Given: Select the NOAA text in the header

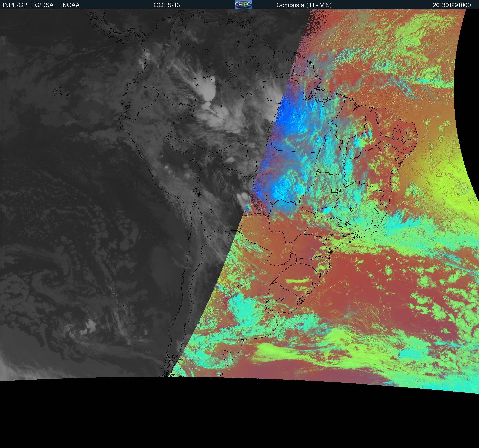Looking at the screenshot, I should tap(71, 5).
